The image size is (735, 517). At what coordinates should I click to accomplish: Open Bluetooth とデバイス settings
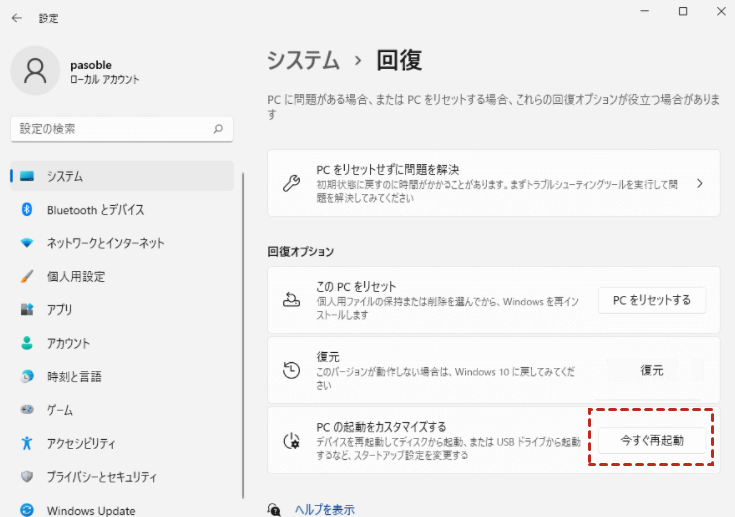point(122,210)
